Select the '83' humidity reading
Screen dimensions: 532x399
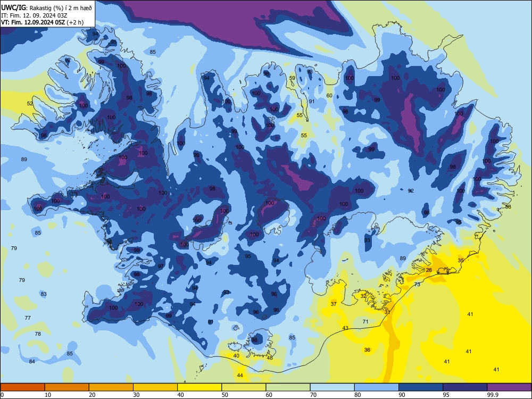(x=44, y=294)
